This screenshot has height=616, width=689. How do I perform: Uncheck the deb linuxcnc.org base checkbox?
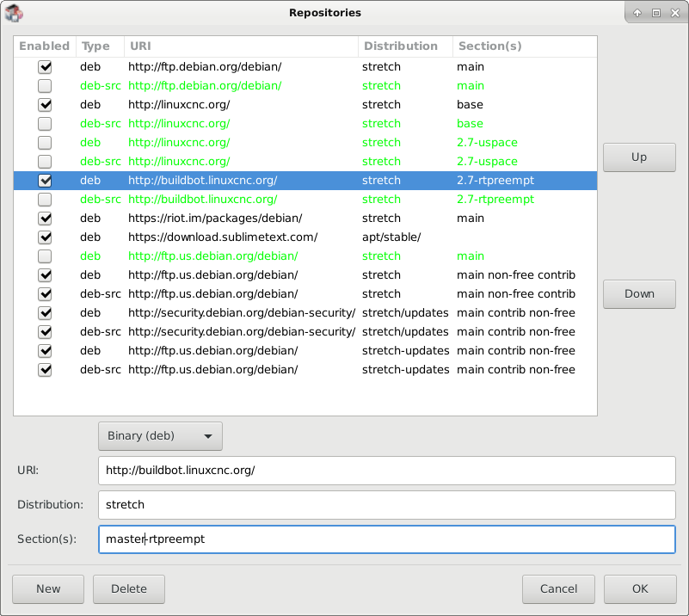coord(45,105)
